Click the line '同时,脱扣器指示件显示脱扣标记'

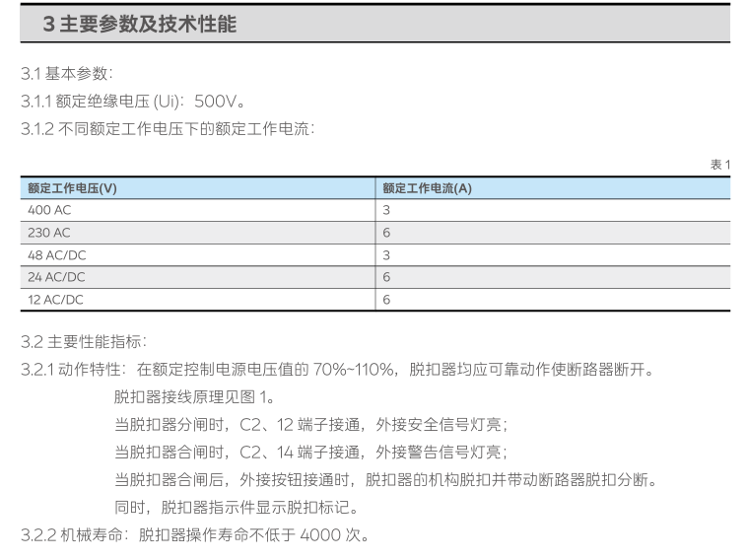tap(237, 507)
